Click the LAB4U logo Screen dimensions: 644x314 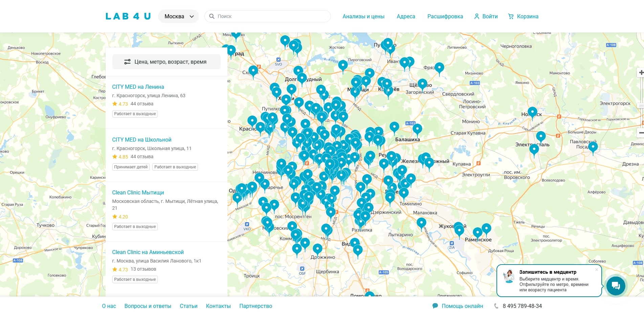click(x=128, y=16)
